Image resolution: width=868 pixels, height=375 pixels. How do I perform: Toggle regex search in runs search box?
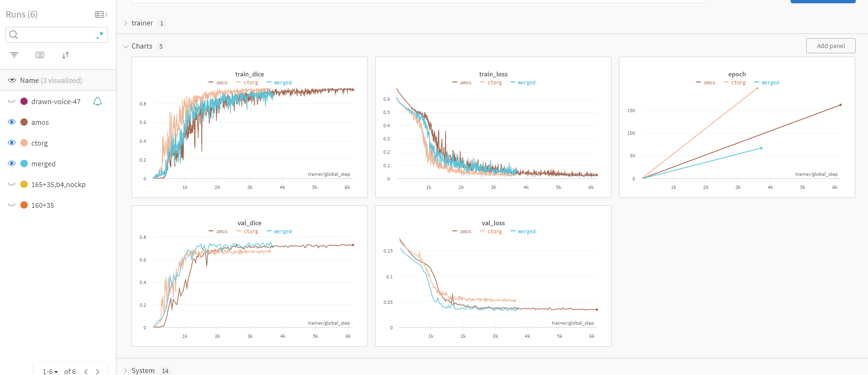(x=100, y=35)
